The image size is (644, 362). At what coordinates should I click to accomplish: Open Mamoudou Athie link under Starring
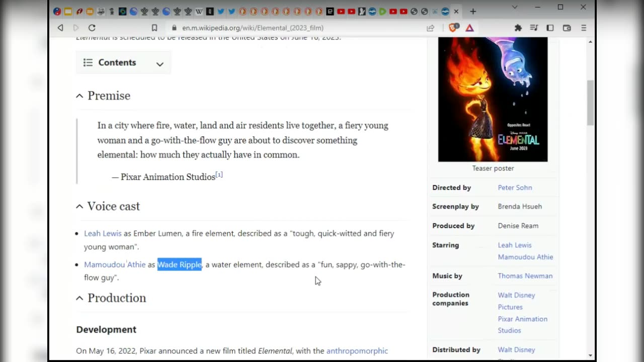pyautogui.click(x=525, y=257)
